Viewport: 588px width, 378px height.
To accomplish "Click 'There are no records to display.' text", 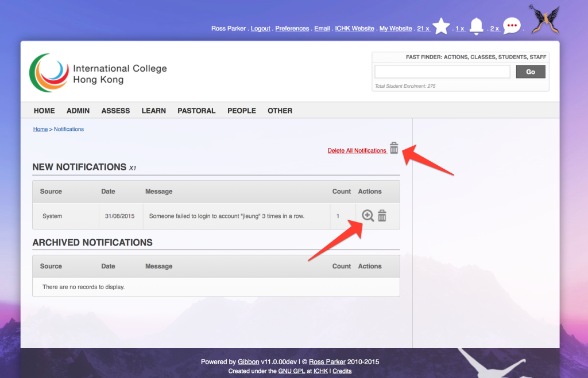I will pyautogui.click(x=83, y=287).
